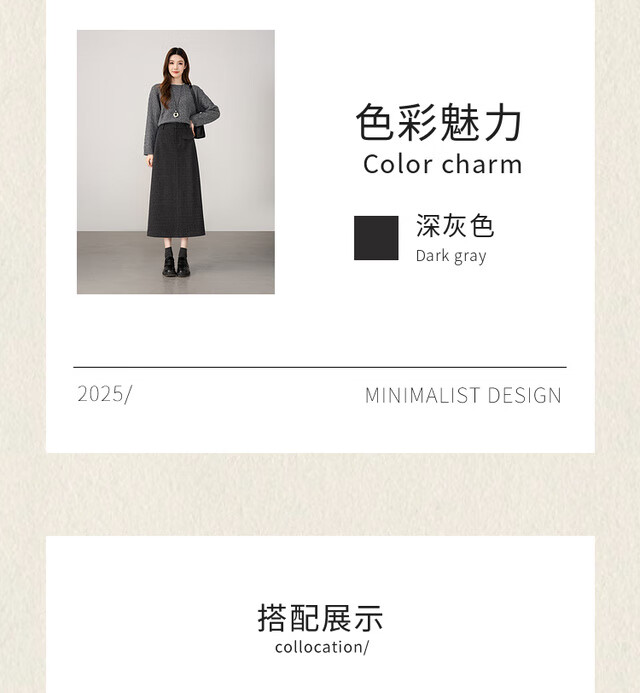Click the white card below collocation text

320,676
